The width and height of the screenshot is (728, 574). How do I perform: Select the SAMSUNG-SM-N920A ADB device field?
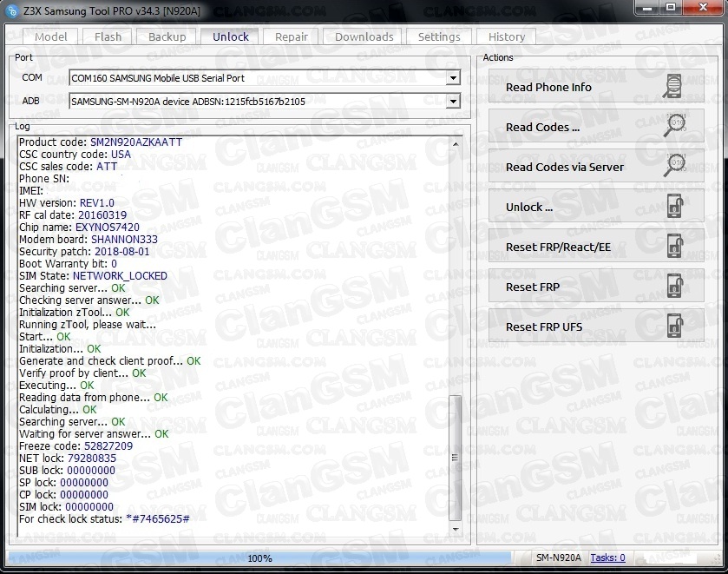coord(265,101)
